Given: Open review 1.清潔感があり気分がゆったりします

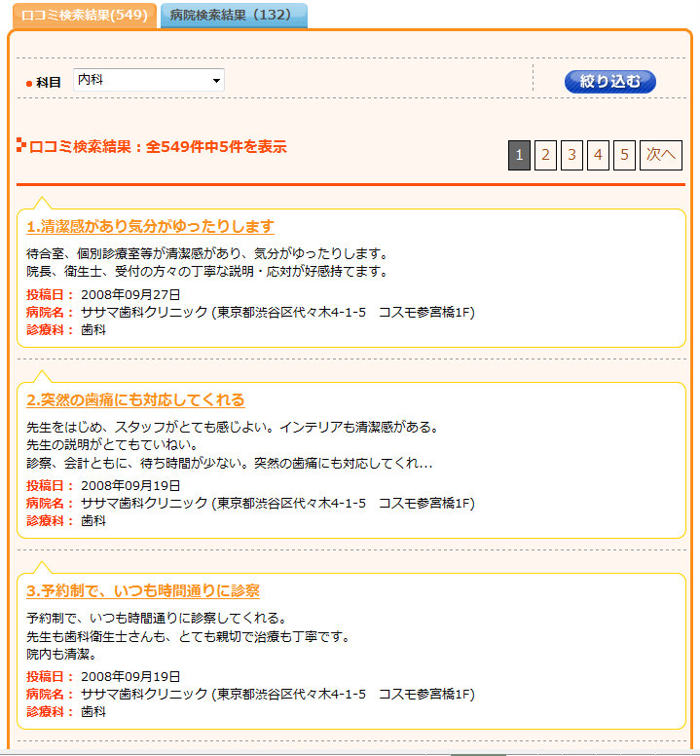Looking at the screenshot, I should (x=150, y=226).
